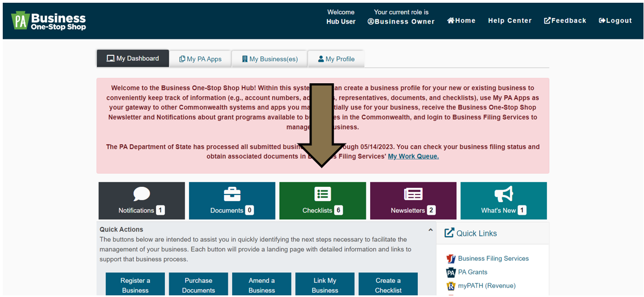Collapse the Quick Actions panel

(x=430, y=230)
